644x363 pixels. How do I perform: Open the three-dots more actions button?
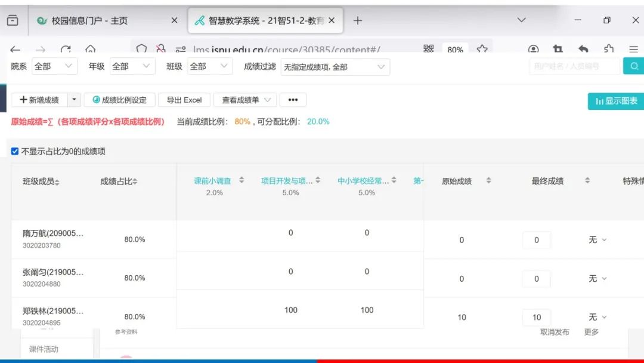coord(293,100)
